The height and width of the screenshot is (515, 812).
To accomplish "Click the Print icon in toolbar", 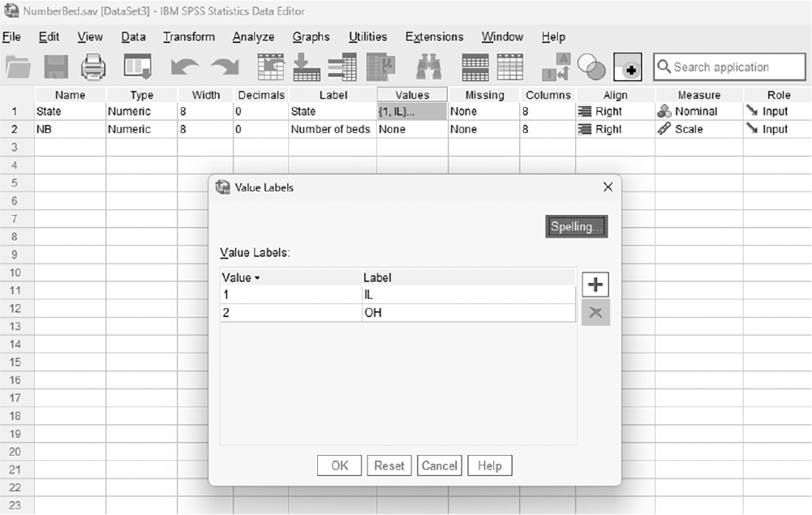I will 93,67.
